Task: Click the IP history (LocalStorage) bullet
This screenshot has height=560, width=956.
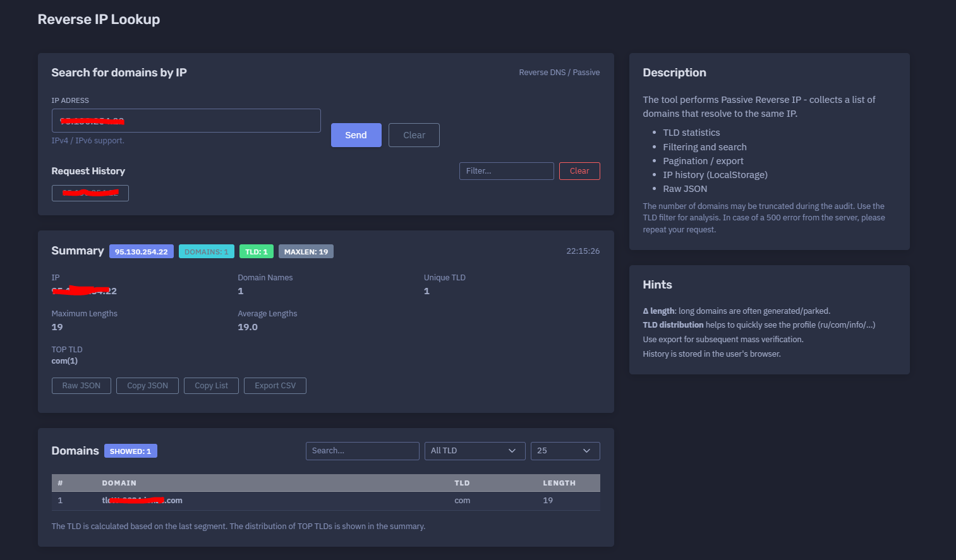Action: pyautogui.click(x=715, y=175)
